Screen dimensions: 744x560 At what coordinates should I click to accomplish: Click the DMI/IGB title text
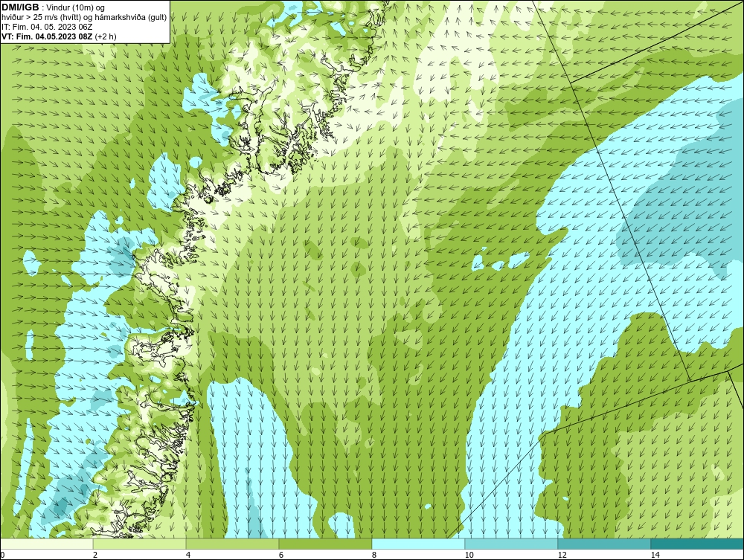(20, 7)
